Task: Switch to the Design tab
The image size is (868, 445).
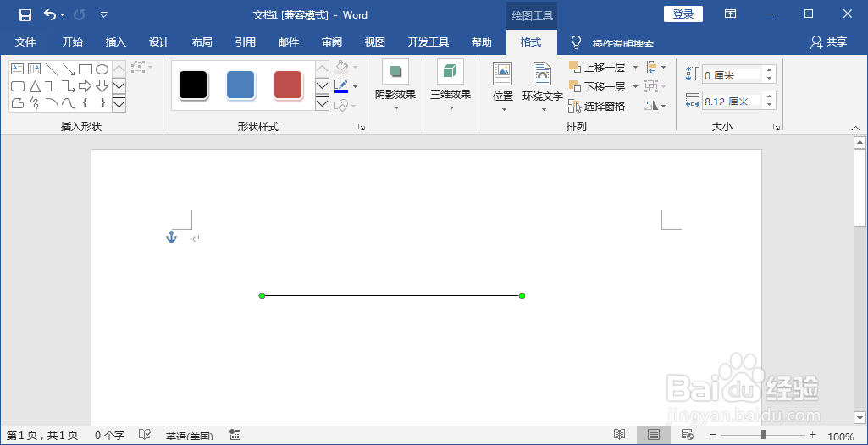Action: coord(159,42)
